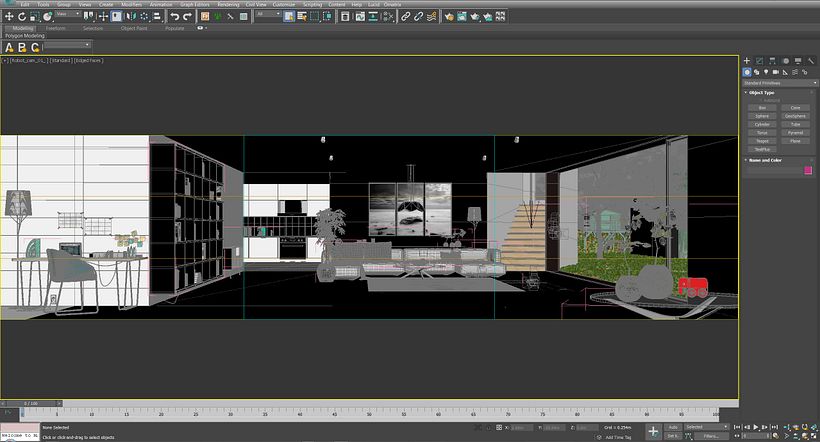The height and width of the screenshot is (442, 820).
Task: Open the Standard Primitives dropdown
Action: (778, 82)
